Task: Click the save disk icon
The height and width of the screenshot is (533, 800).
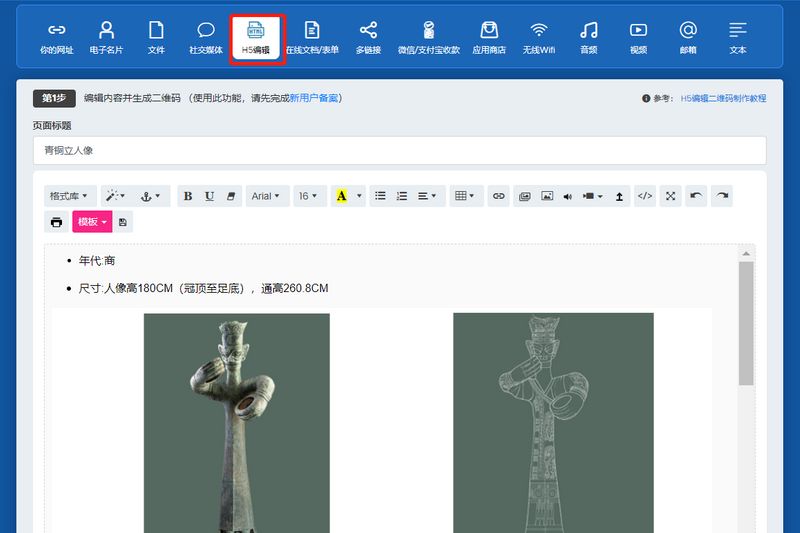Action: 123,222
